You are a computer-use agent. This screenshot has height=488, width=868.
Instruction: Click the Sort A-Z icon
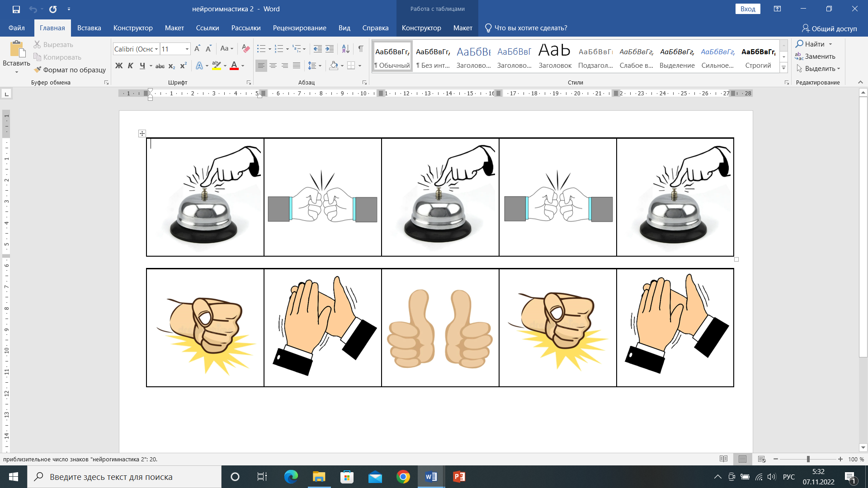345,49
